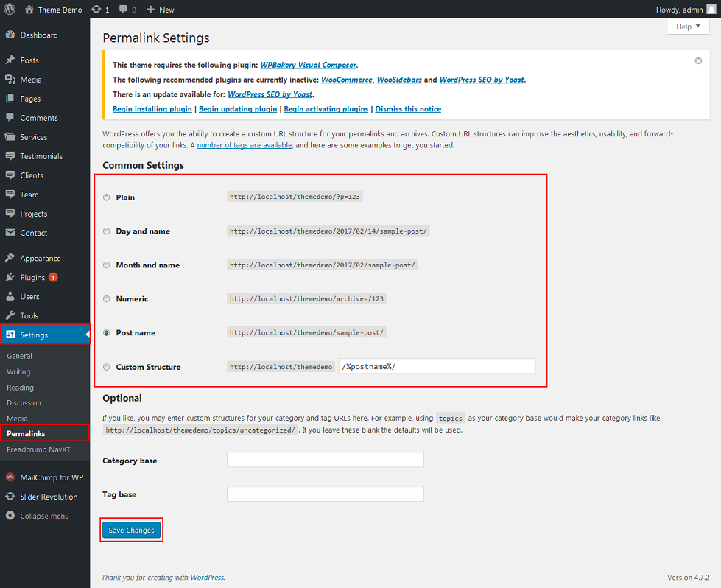Select the Custom Structure radio button
The height and width of the screenshot is (588, 721).
coord(107,367)
